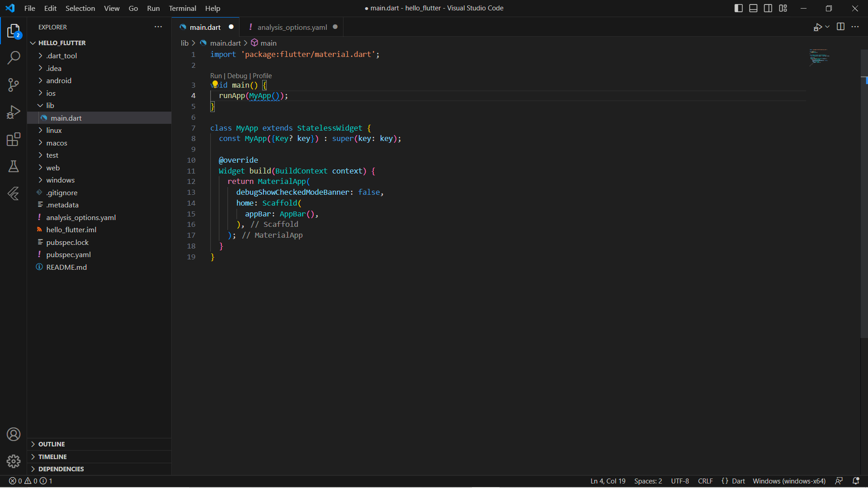Close analysis_options.yaml tab dot
The height and width of the screenshot is (488, 868).
(x=335, y=27)
